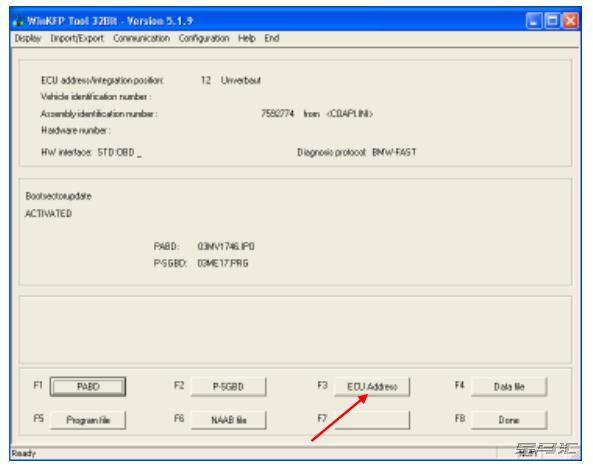
Task: Click the COAPI.INI source text
Action: [x=350, y=113]
